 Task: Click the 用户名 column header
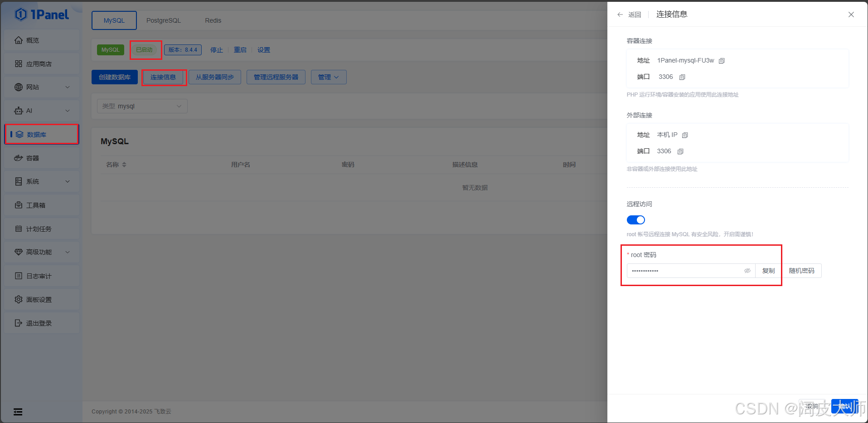click(x=241, y=165)
